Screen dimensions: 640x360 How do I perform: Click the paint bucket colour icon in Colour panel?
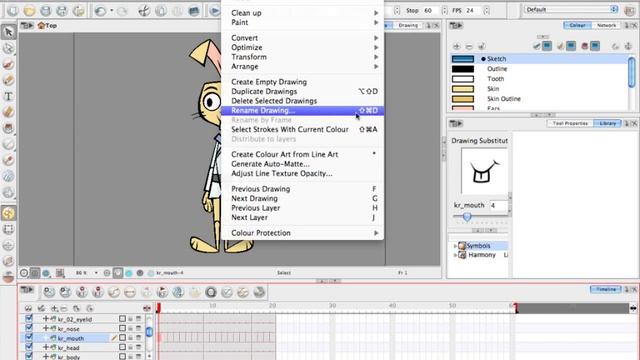584,46
